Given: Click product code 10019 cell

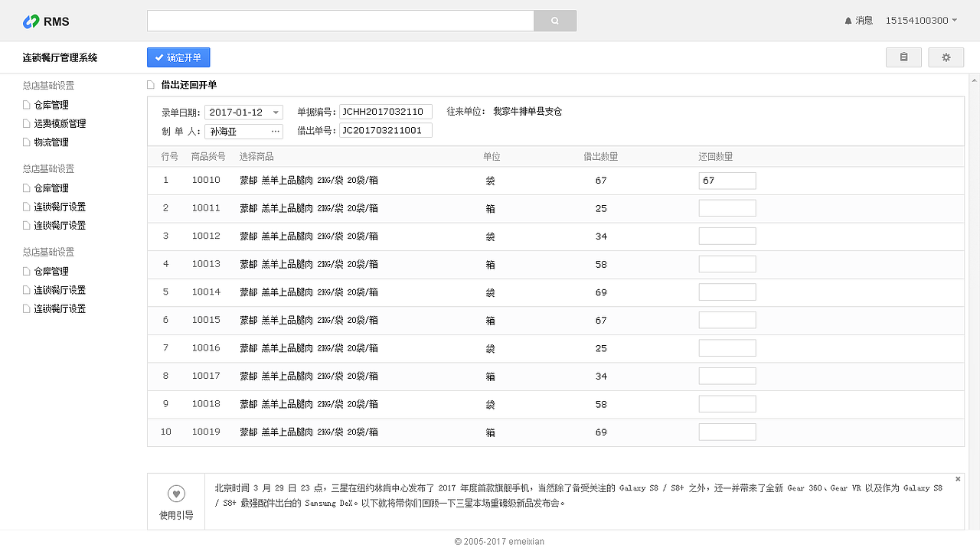Looking at the screenshot, I should coord(206,432).
